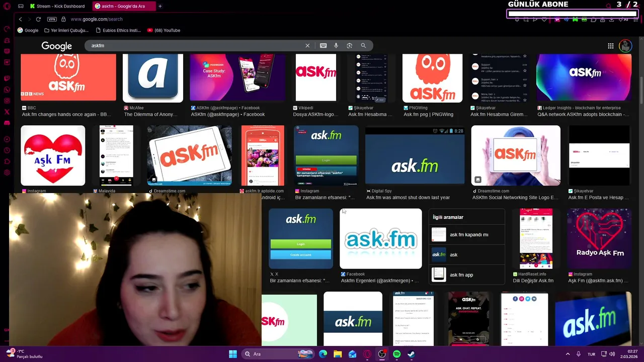
Task: Select related search ask fm kapandı mı
Action: coord(466,234)
